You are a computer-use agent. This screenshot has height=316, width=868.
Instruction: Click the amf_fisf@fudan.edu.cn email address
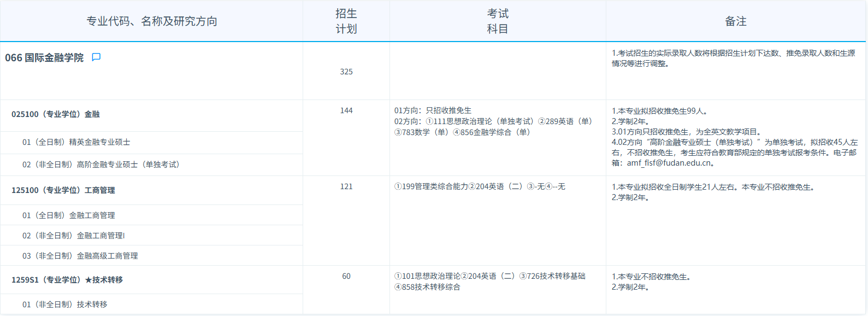click(x=669, y=163)
